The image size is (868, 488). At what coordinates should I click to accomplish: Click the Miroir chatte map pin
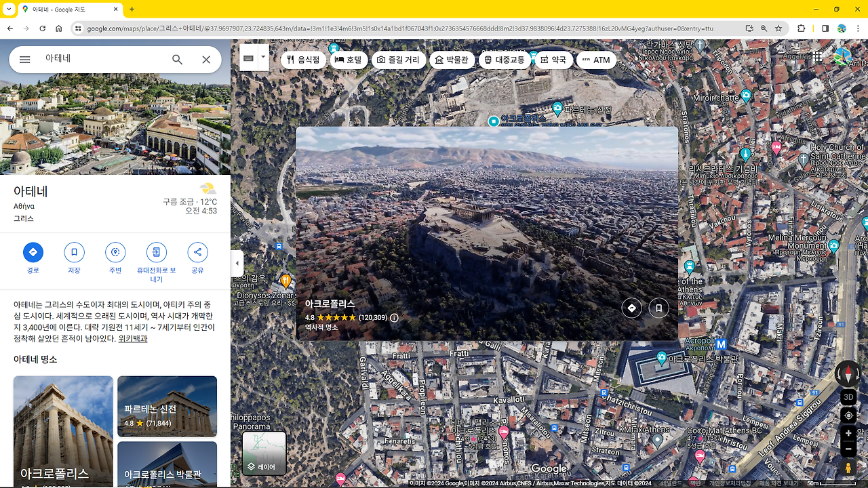click(x=746, y=96)
